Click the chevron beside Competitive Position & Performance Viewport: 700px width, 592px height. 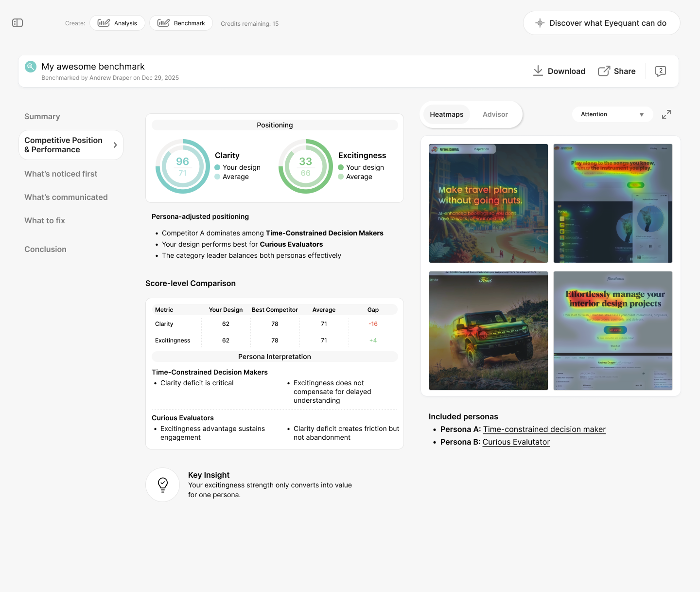(115, 145)
